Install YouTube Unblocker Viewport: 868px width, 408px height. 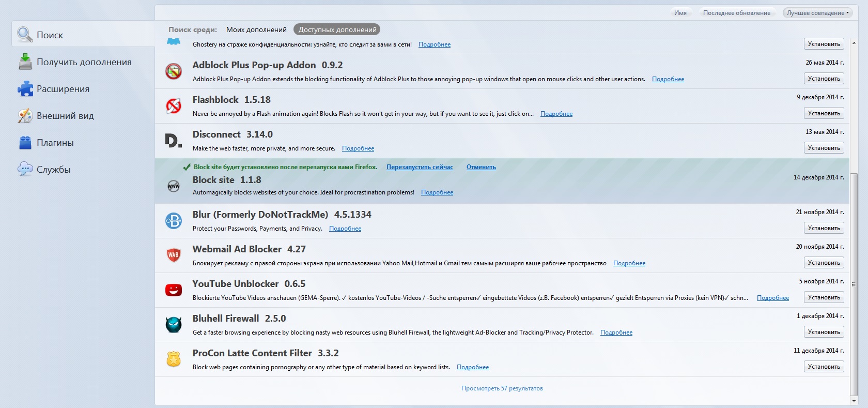(824, 297)
